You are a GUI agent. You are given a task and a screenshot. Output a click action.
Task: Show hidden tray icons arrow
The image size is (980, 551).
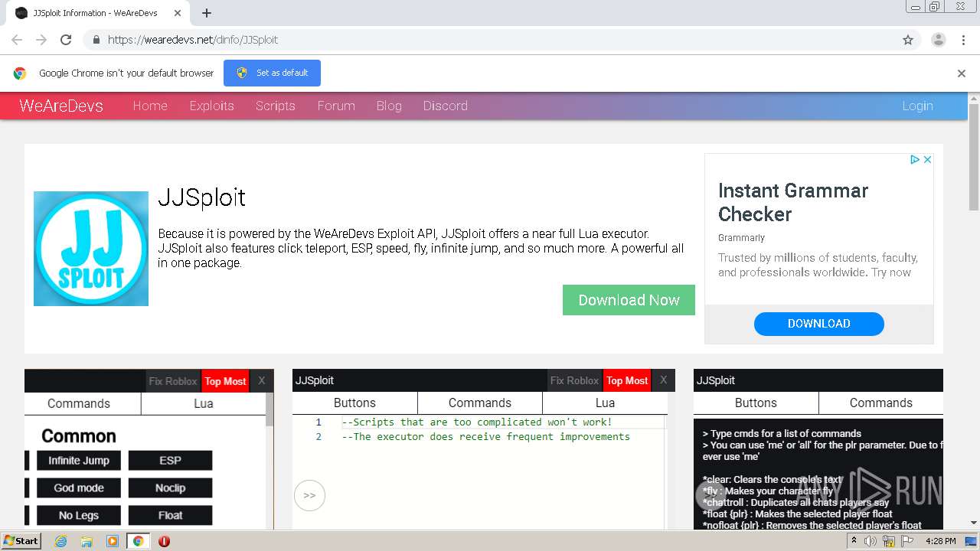(854, 541)
